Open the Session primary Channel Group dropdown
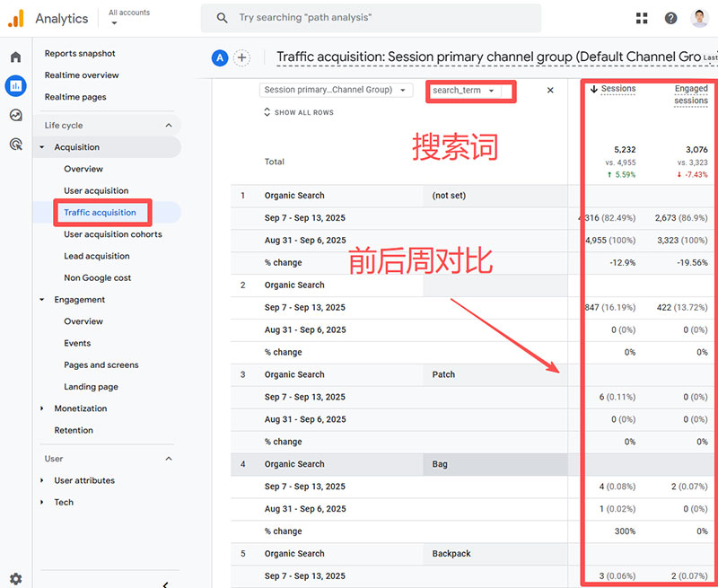 [x=336, y=90]
